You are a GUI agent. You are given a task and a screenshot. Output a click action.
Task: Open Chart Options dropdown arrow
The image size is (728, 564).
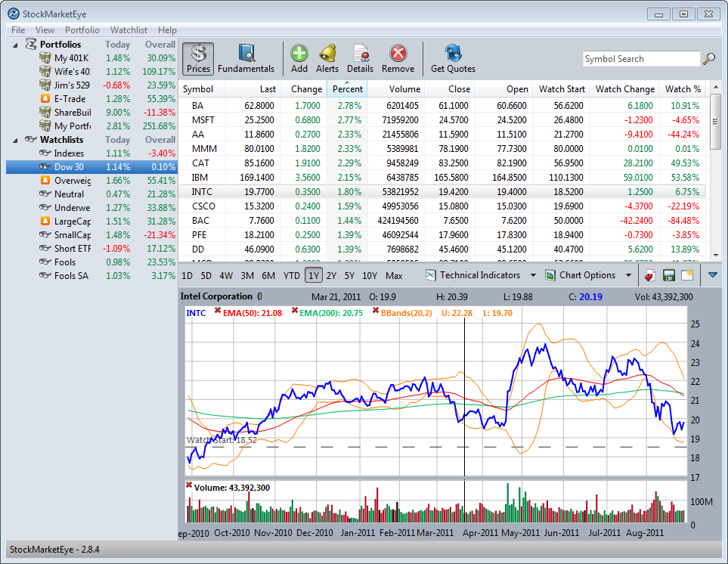(x=628, y=275)
